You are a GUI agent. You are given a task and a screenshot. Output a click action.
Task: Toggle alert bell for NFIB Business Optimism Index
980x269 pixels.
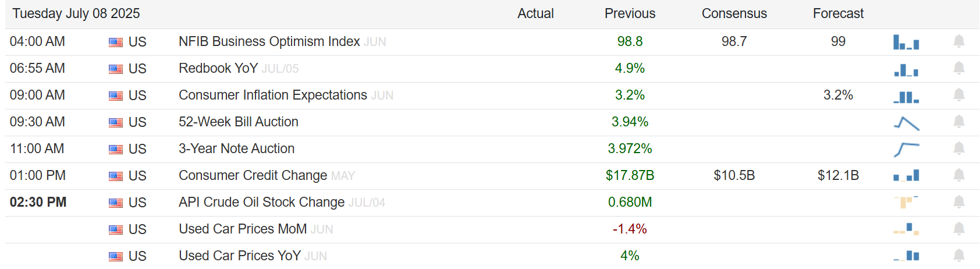click(959, 41)
